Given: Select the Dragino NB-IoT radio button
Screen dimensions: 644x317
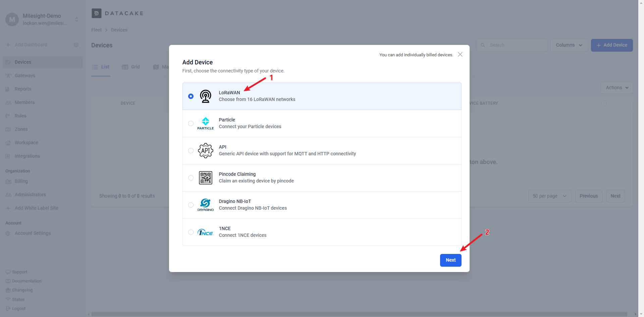Looking at the screenshot, I should (x=191, y=205).
